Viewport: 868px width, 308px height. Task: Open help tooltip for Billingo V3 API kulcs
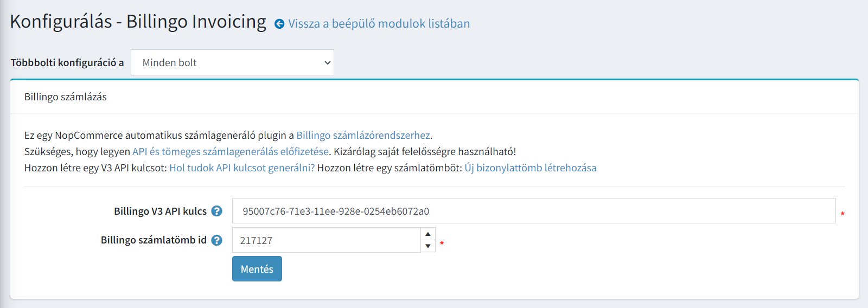coord(216,211)
